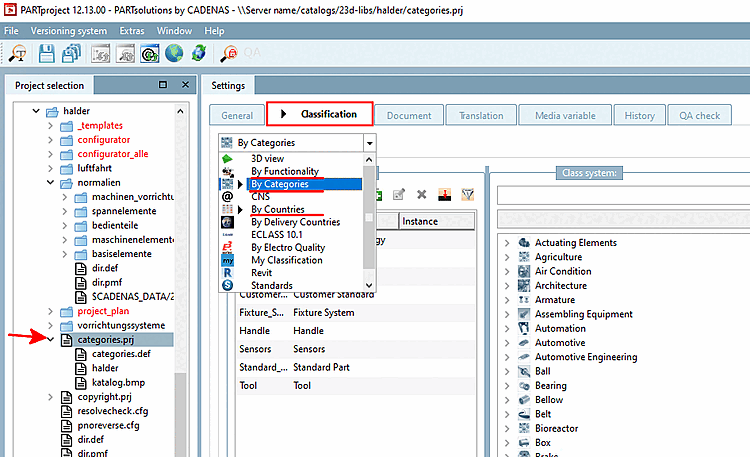Click the magnifier with red lock icon
The width and height of the screenshot is (750, 457).
pyautogui.click(x=229, y=53)
